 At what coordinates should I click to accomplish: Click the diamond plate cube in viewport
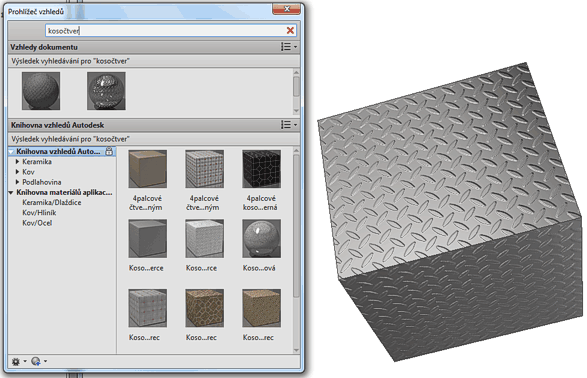(x=449, y=211)
